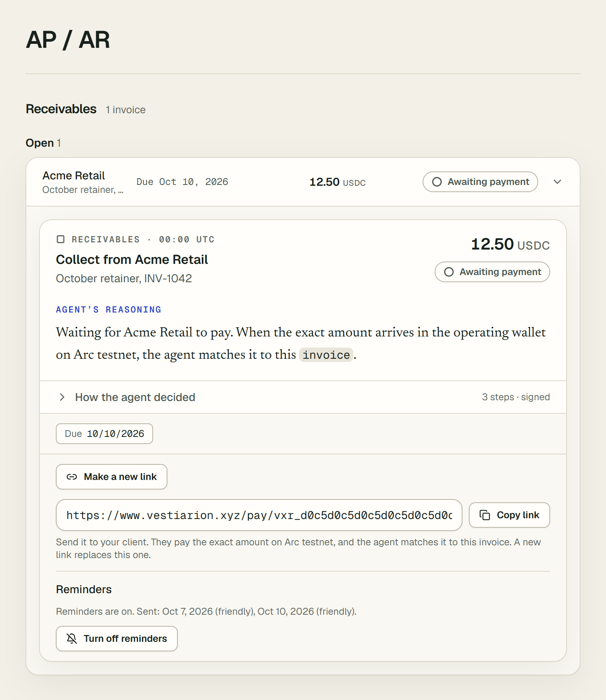The height and width of the screenshot is (700, 606).
Task: Expand How the agent decided section
Action: [303, 397]
